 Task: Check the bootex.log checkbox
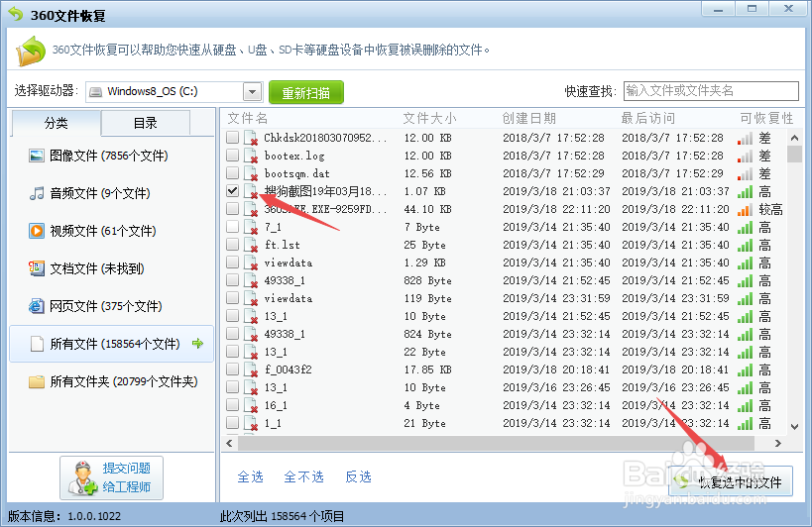(x=233, y=155)
